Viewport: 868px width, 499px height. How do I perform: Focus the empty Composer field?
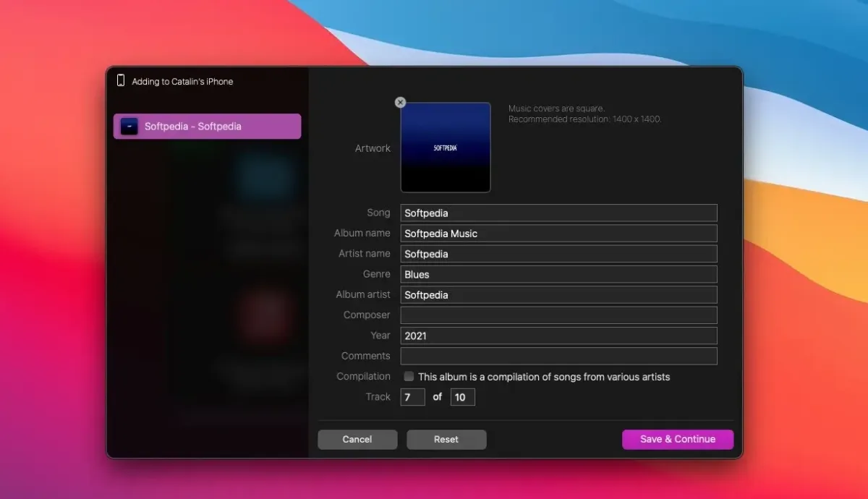558,315
